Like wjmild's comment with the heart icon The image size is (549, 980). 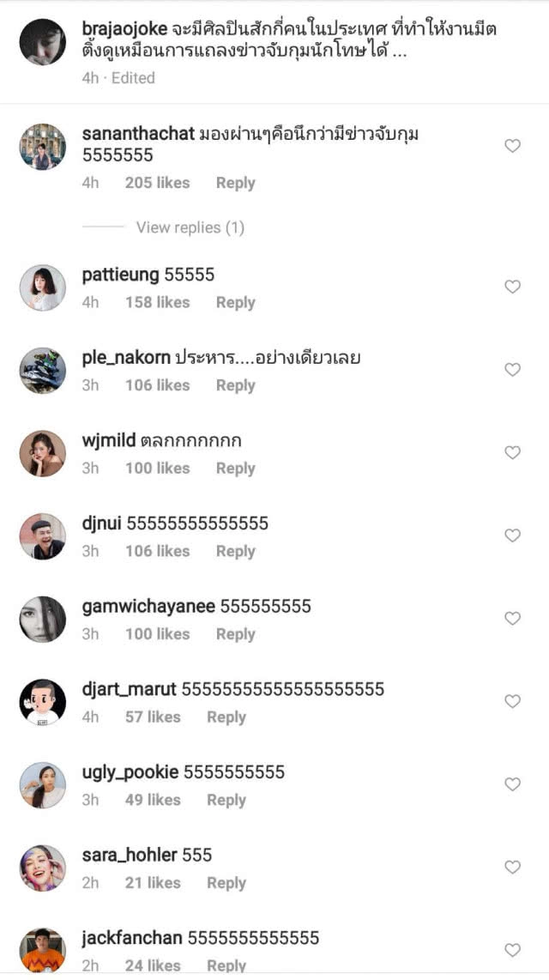[x=513, y=452]
